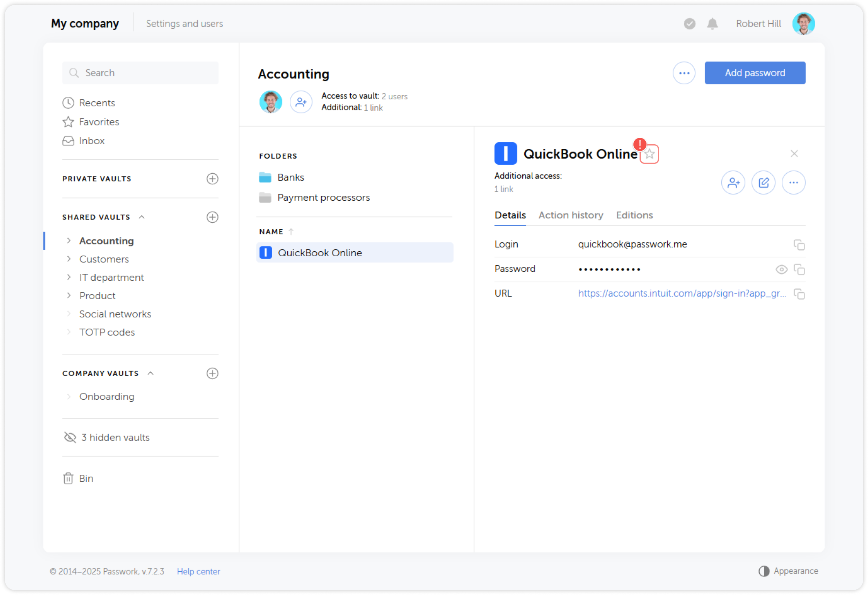Add user to Accounting vault
868x595 pixels.
coord(301,102)
